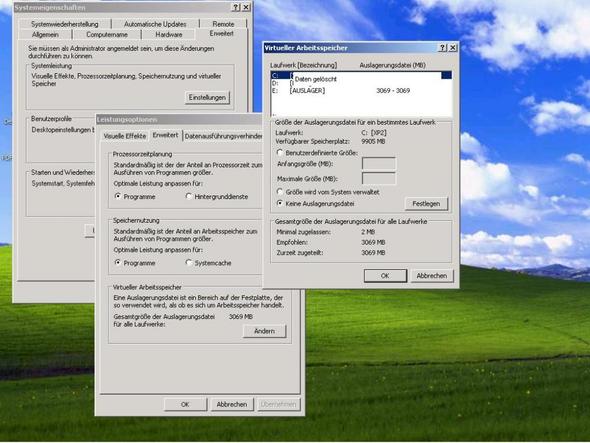Open Visuelle Effekte tab in Leistungsoptionen
This screenshot has height=443, width=590.
pos(125,136)
